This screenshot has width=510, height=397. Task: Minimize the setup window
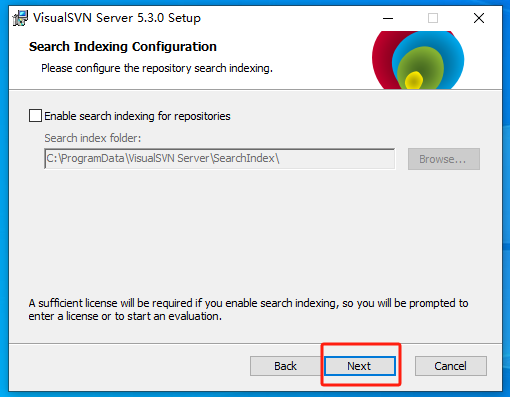(x=388, y=18)
